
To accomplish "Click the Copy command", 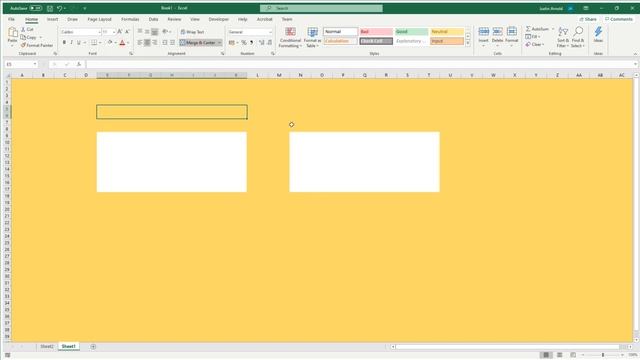I will (x=29, y=37).
